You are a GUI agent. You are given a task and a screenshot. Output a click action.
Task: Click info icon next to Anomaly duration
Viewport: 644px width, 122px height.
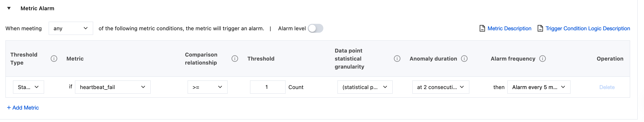(464, 59)
